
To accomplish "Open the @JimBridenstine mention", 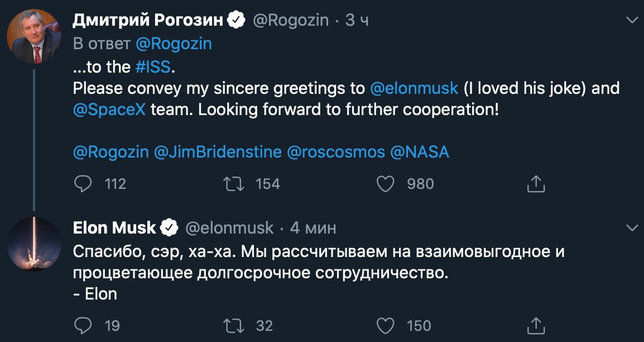I will click(217, 152).
